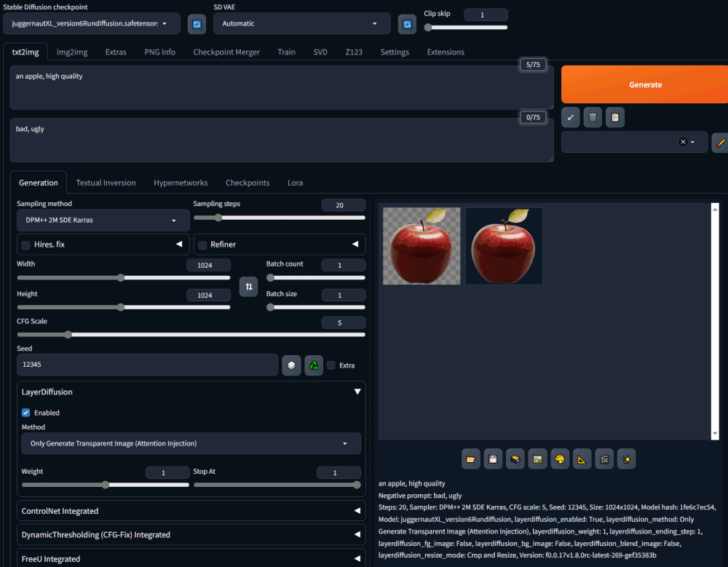Expand ControlNet Integrated section
The image size is (728, 567).
click(191, 511)
